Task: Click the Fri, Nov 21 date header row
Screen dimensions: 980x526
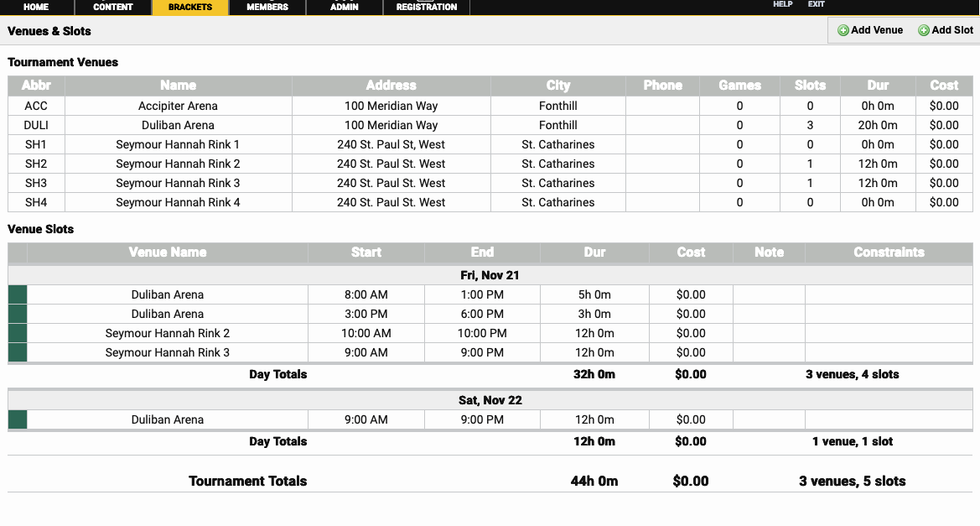Action: [490, 275]
